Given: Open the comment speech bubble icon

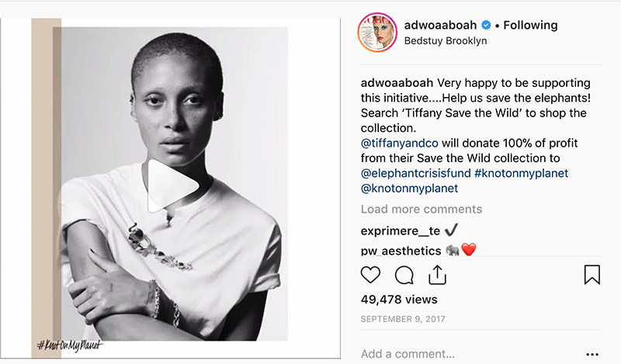Looking at the screenshot, I should click(404, 275).
